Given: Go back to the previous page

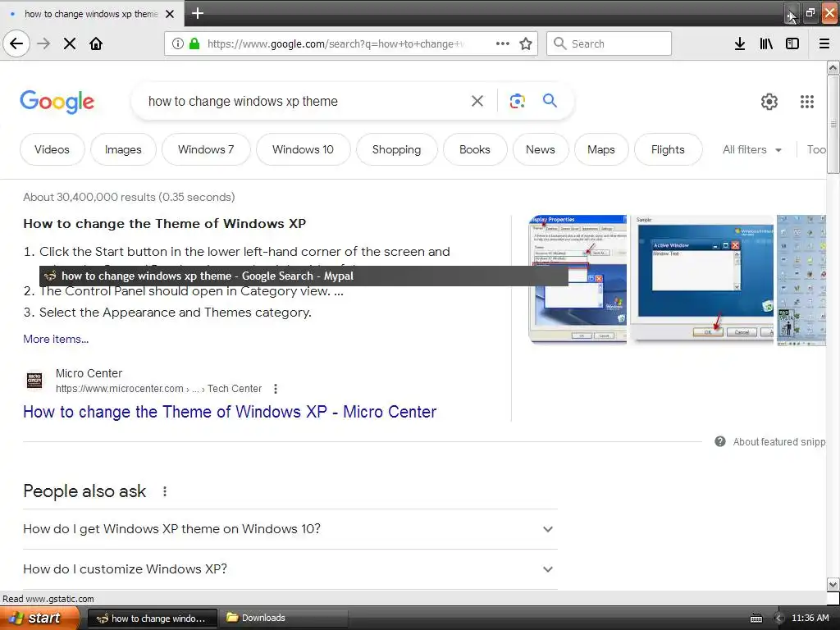Looking at the screenshot, I should click(x=16, y=43).
